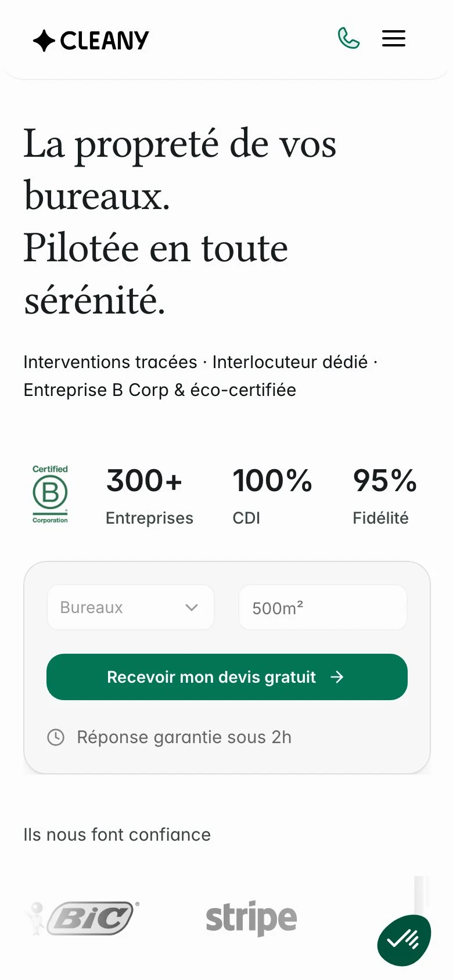Screen dimensions: 453x980
Task: Click the La propreté de vos bureaux headline
Action: click(180, 170)
